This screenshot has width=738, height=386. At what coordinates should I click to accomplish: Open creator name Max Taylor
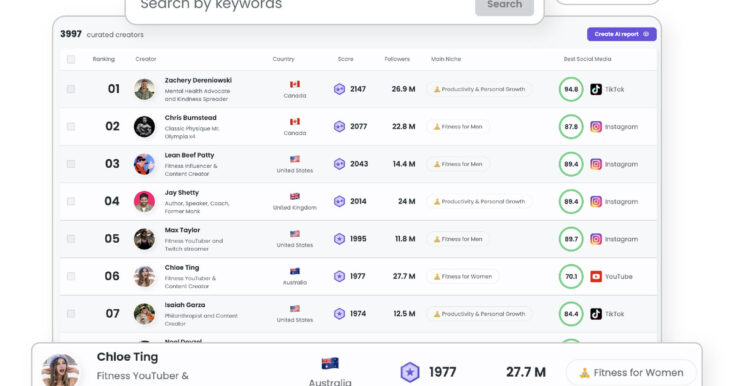(182, 230)
